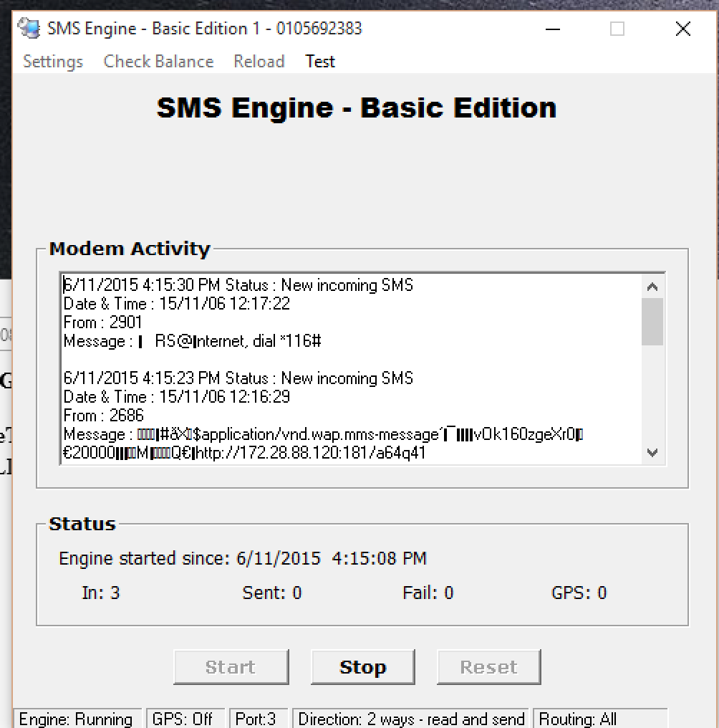Open the Test menu
This screenshot has width=719, height=728.
pos(320,62)
